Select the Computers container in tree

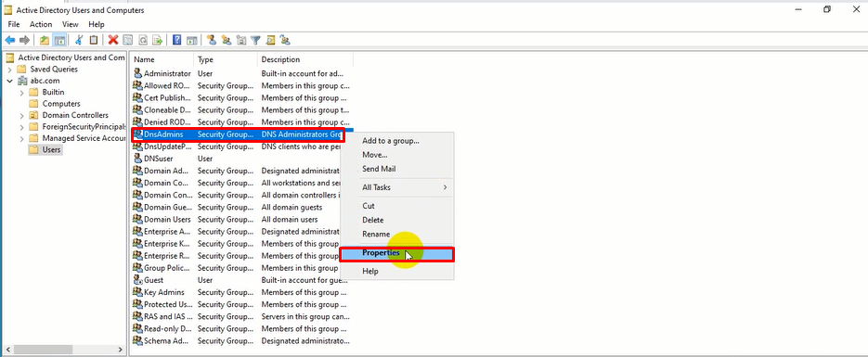(54, 103)
